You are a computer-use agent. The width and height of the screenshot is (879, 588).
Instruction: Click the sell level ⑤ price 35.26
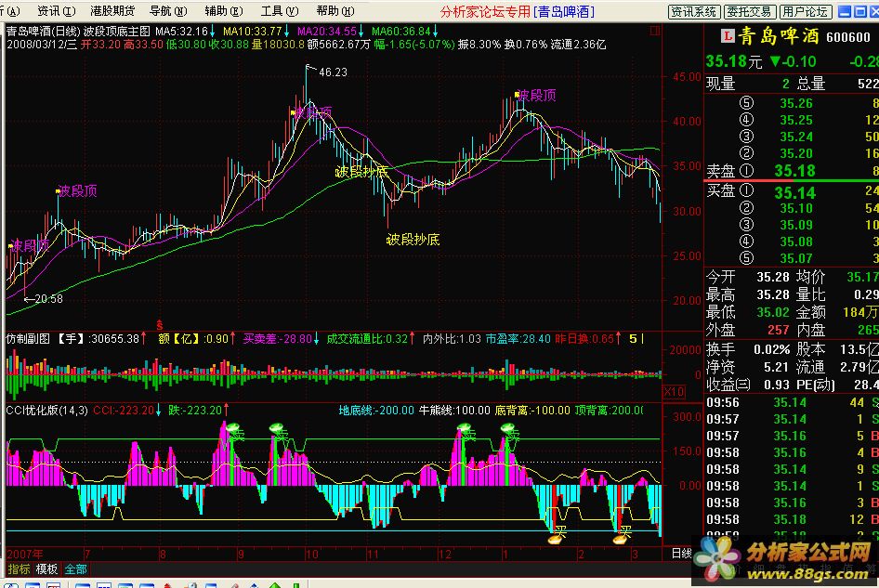pos(796,103)
